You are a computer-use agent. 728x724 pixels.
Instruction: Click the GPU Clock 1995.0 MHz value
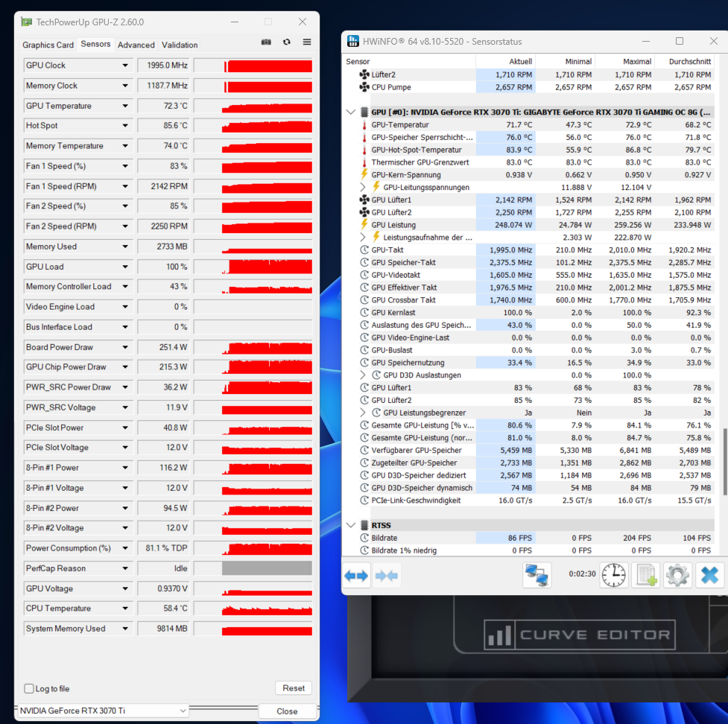point(163,66)
